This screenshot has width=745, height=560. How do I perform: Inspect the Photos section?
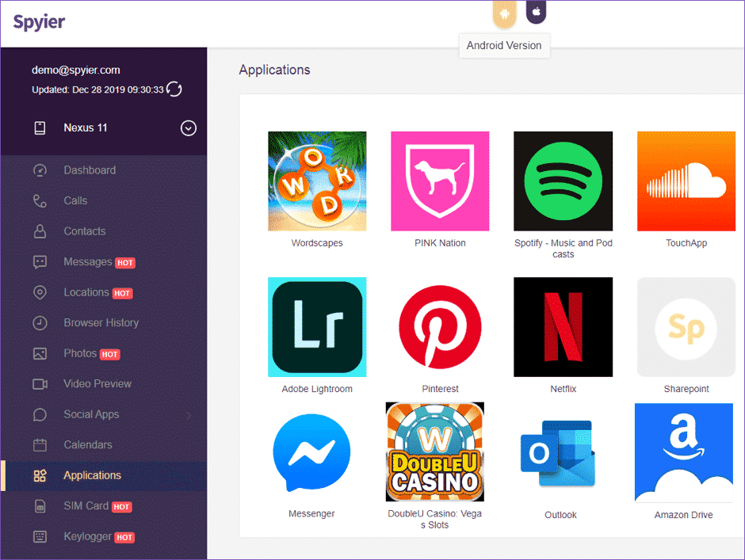coord(80,353)
